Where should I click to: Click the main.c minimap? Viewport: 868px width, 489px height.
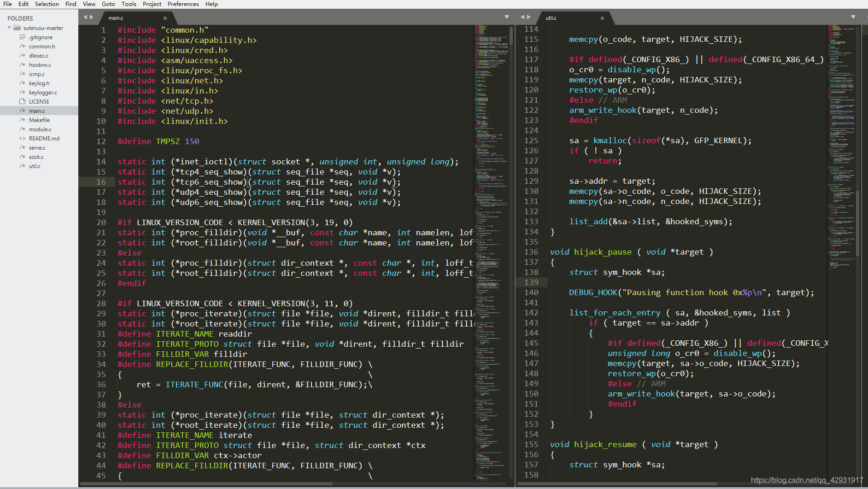click(x=492, y=252)
